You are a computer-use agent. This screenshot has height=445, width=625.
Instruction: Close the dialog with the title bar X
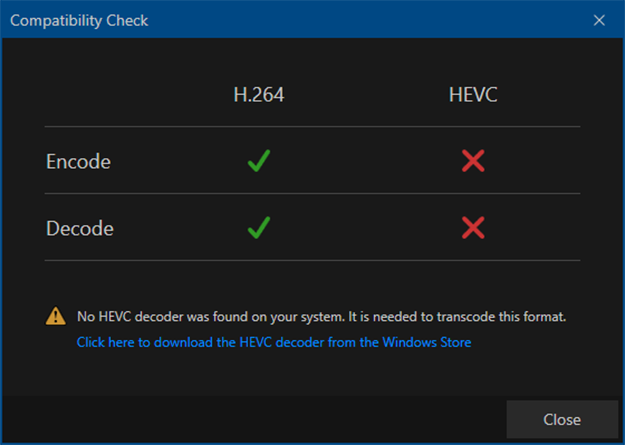[599, 20]
